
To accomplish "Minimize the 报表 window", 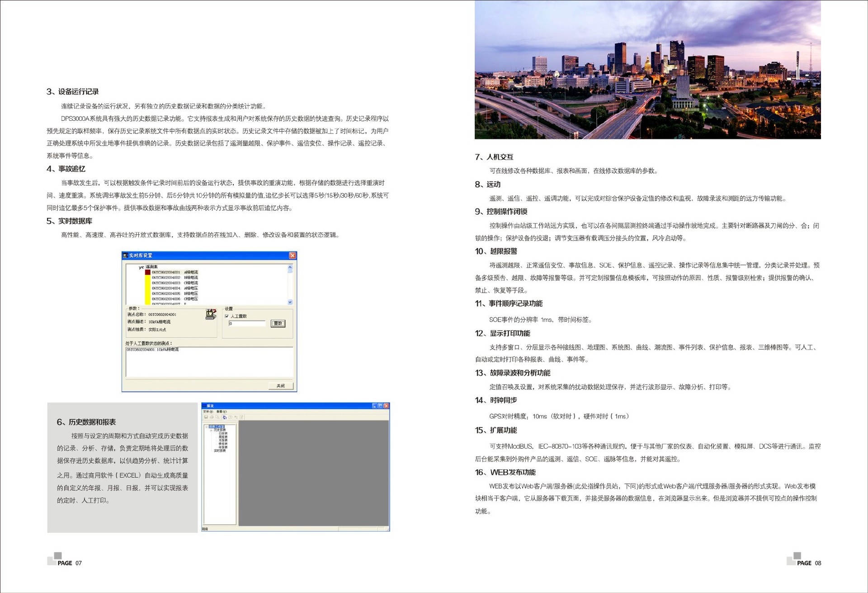I will (375, 406).
